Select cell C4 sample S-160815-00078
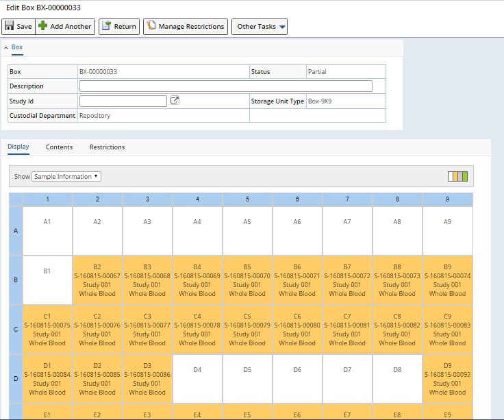The width and height of the screenshot is (504, 420). [197, 330]
